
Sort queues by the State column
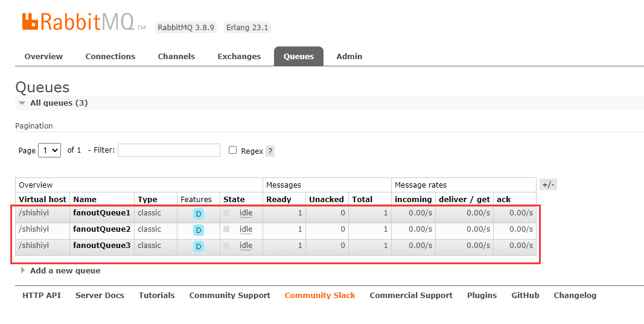click(234, 199)
